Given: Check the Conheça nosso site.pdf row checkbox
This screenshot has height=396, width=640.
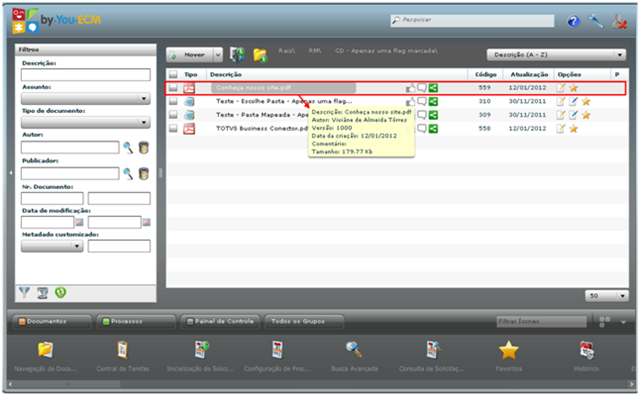Looking at the screenshot, I should (x=173, y=87).
